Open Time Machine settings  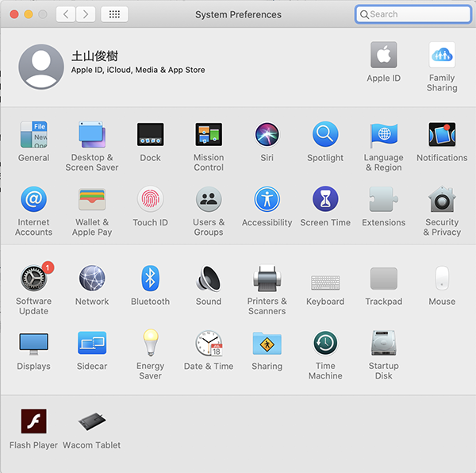(x=325, y=343)
